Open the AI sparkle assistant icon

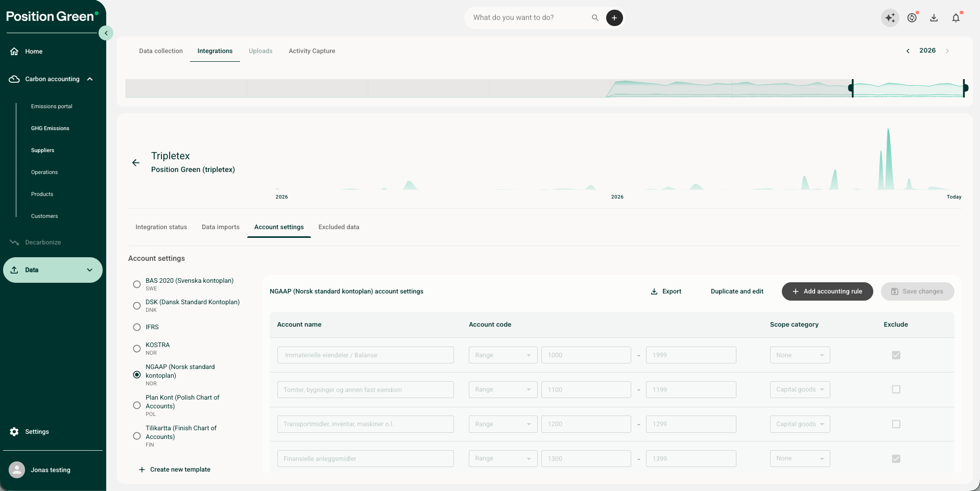(x=890, y=18)
